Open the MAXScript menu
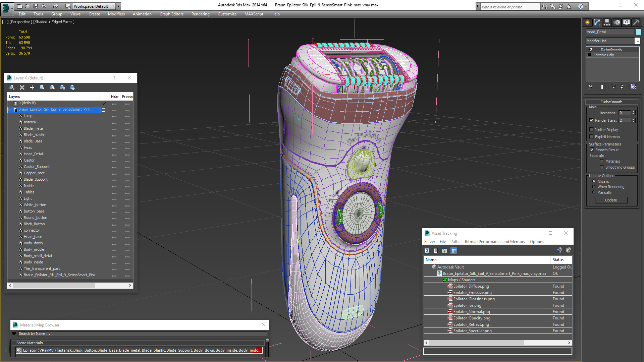 pyautogui.click(x=254, y=14)
